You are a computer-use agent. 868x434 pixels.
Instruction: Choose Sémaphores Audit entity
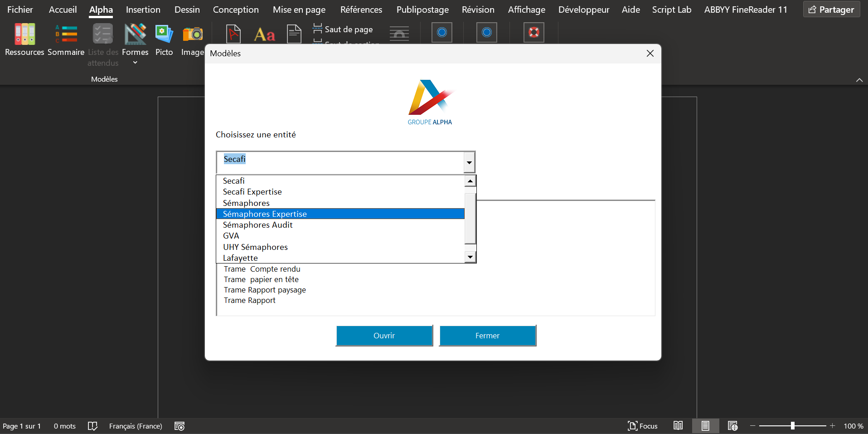point(340,225)
